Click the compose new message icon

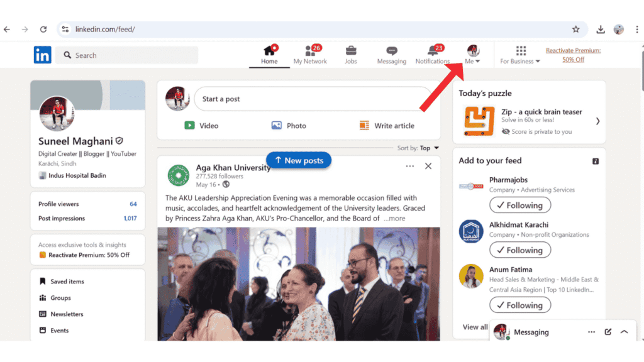point(608,332)
